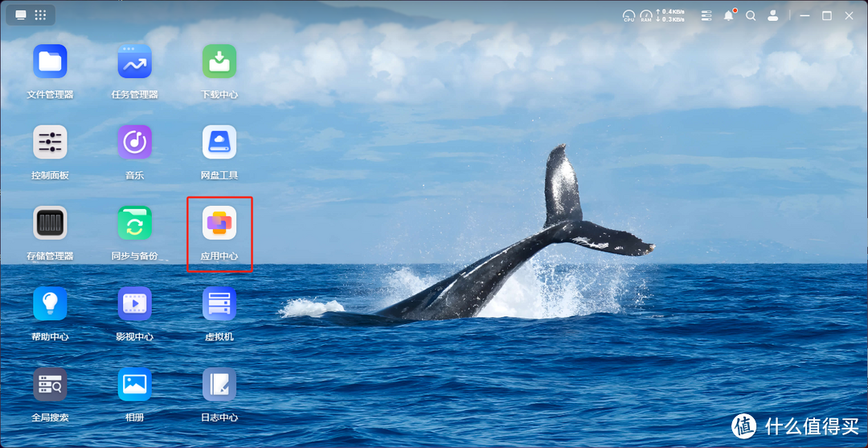Open the 控制面板 control panel

(x=50, y=142)
